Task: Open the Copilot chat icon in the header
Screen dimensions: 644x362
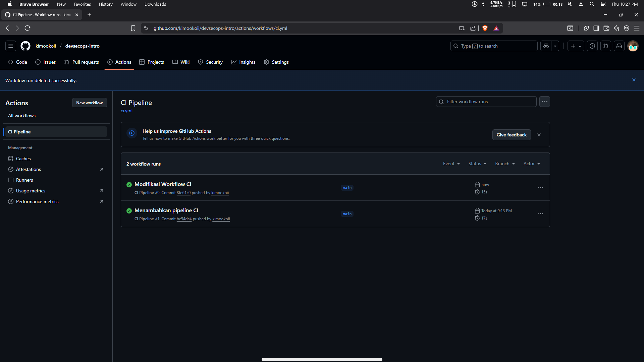Action: pyautogui.click(x=546, y=46)
